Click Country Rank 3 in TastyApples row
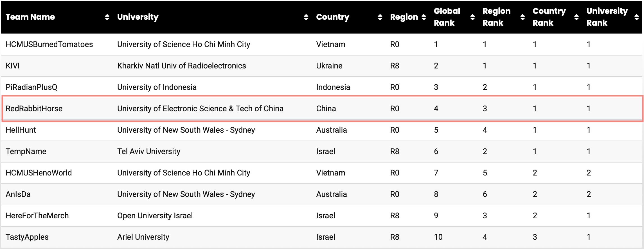644x249 pixels. [535, 237]
